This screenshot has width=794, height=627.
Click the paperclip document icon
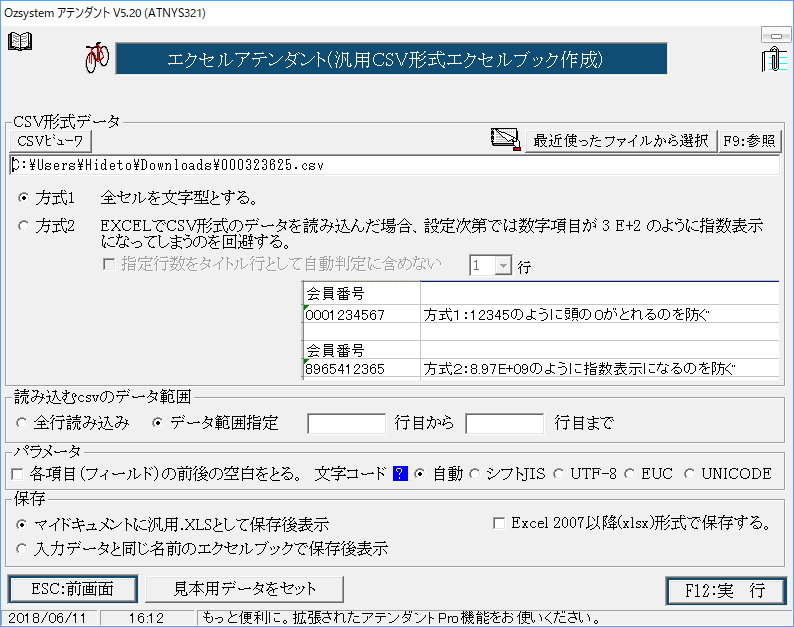774,59
